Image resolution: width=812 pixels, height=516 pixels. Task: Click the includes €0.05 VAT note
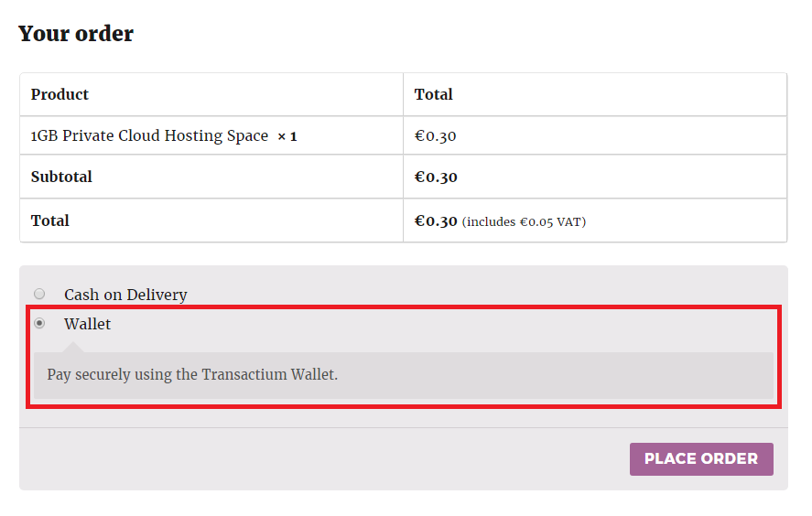524,221
